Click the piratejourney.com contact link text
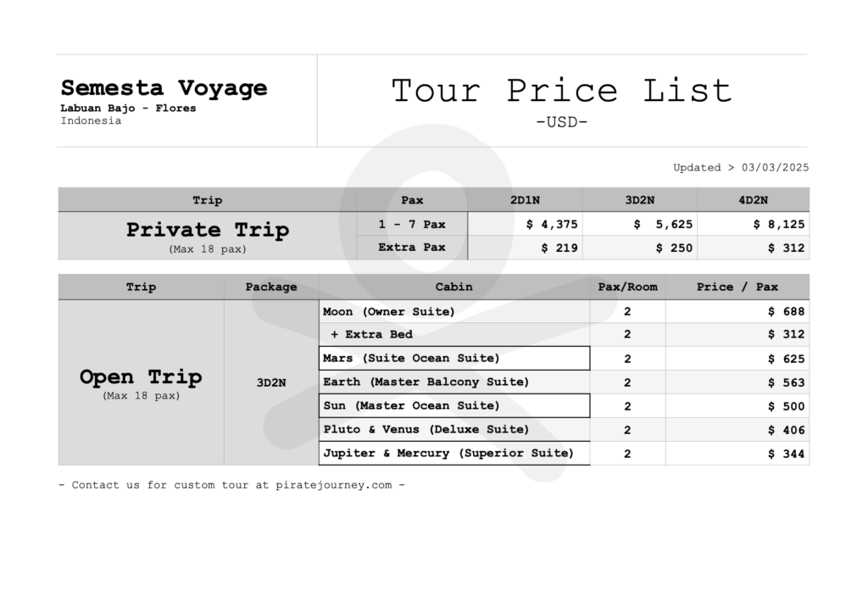The height and width of the screenshot is (614, 868). click(x=334, y=485)
